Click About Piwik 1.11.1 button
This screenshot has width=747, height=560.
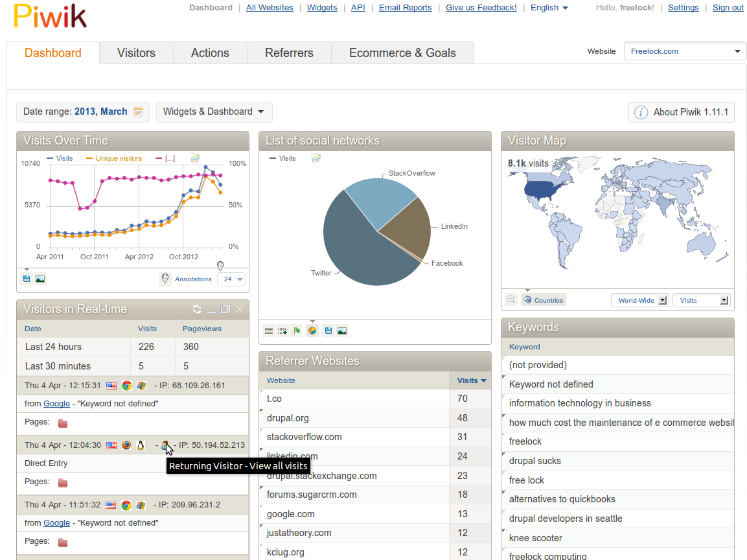pyautogui.click(x=682, y=113)
